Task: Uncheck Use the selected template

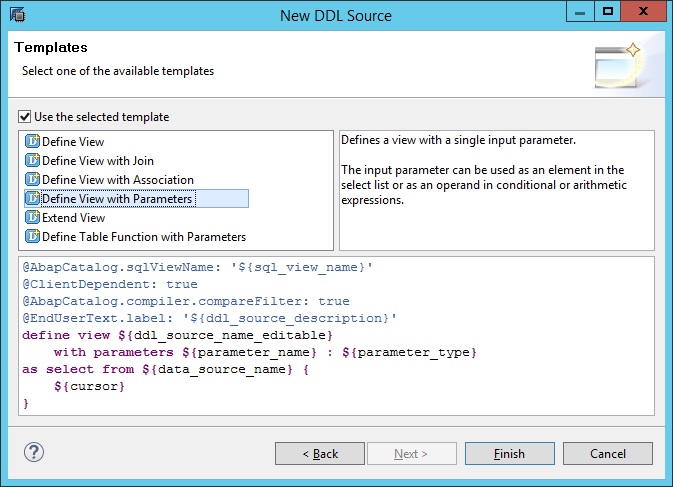Action: coord(24,117)
